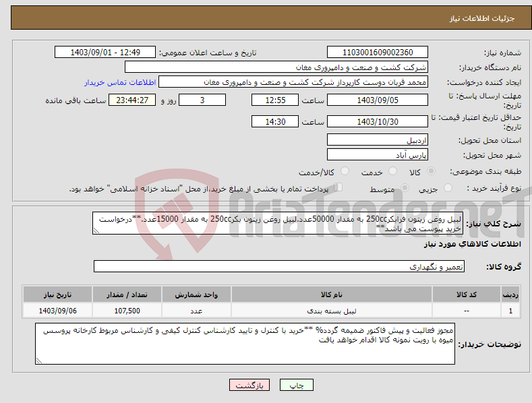532x403 pixels.
Task: Open اطلاعات تماس خریدار link
Action: (x=120, y=82)
